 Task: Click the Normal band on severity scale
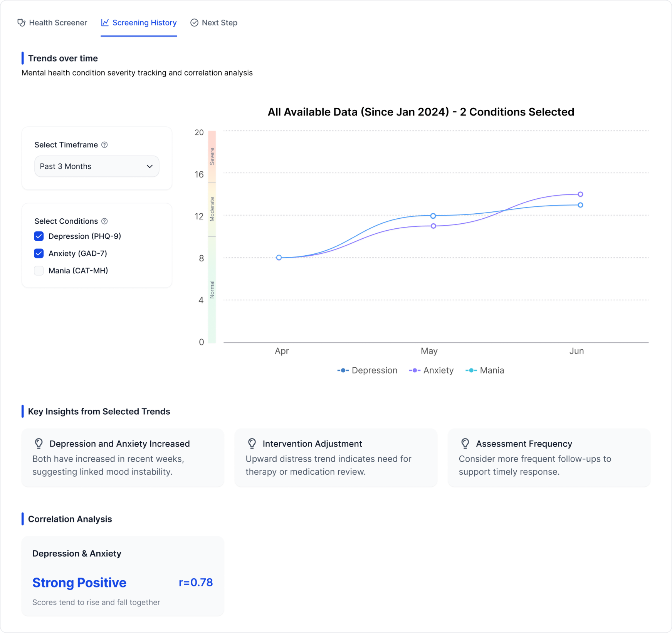coord(212,290)
